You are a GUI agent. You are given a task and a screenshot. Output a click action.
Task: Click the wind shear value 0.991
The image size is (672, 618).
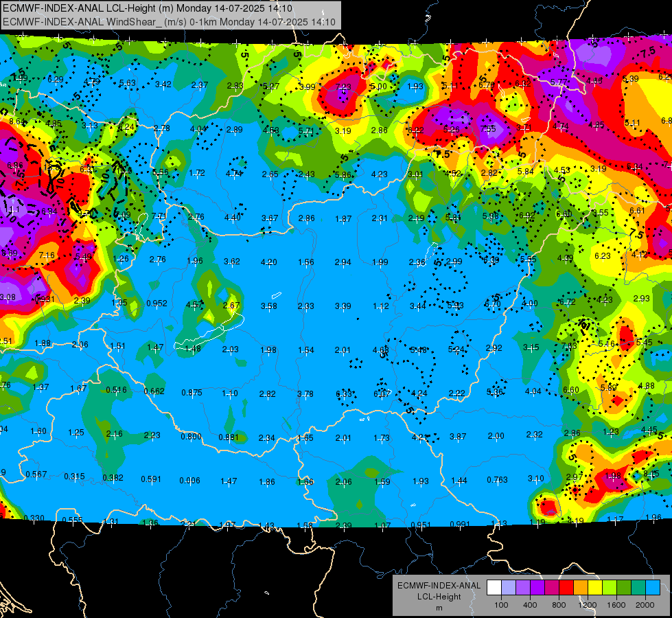tap(459, 524)
